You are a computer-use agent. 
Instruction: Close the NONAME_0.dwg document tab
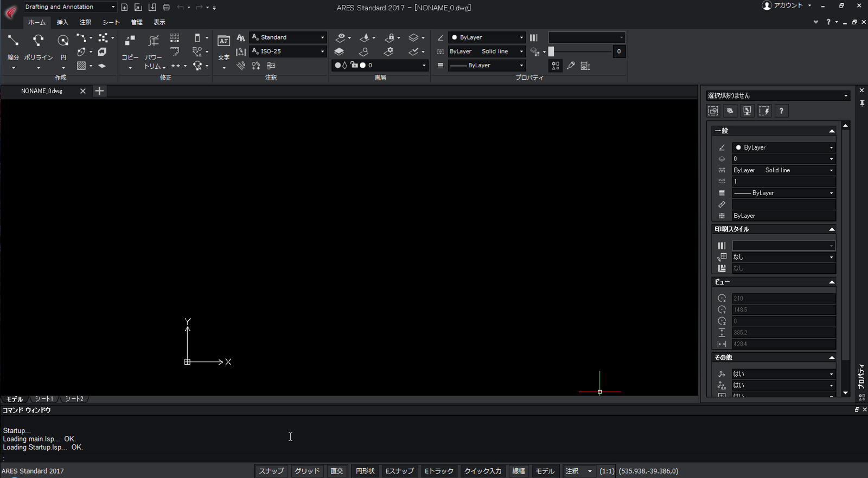click(x=82, y=91)
